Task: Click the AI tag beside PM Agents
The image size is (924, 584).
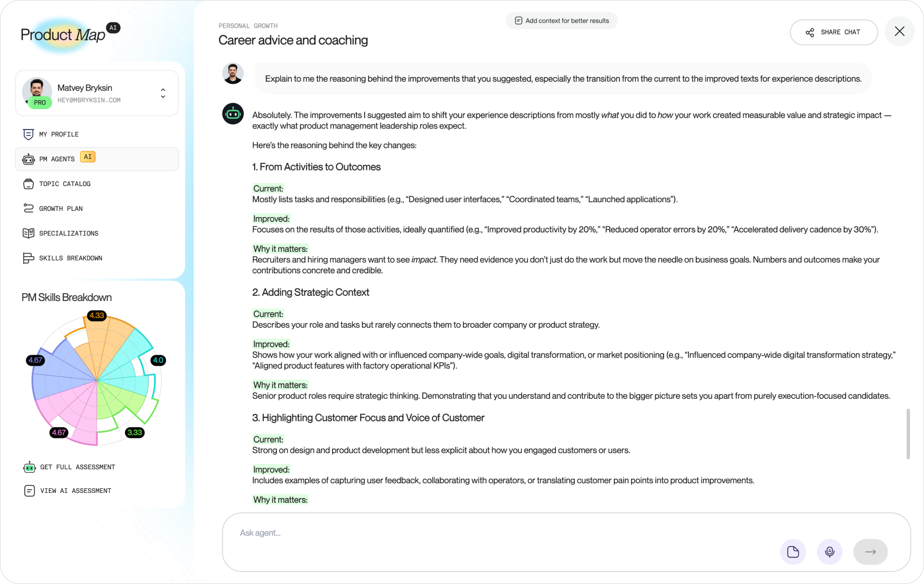Action: (x=88, y=157)
